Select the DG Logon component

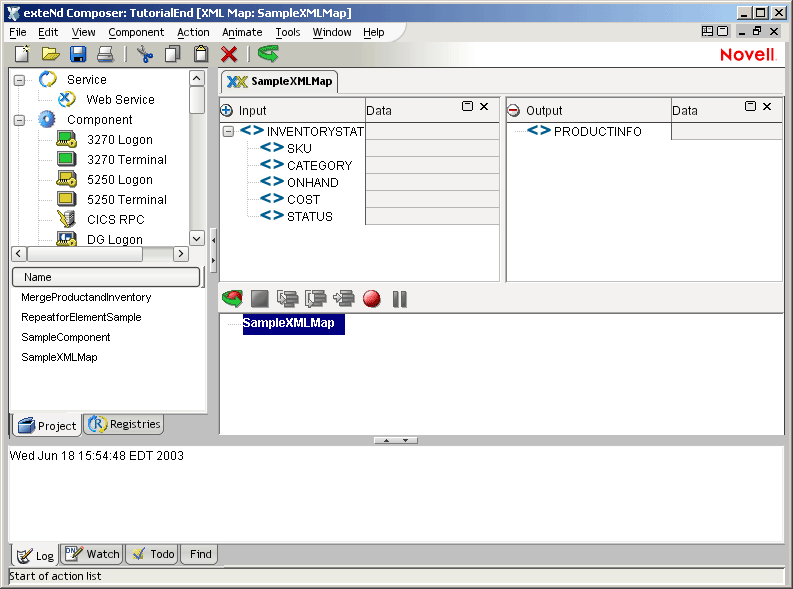tap(115, 239)
